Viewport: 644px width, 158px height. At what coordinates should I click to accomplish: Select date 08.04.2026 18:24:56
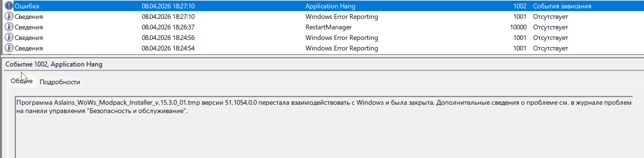pos(168,38)
